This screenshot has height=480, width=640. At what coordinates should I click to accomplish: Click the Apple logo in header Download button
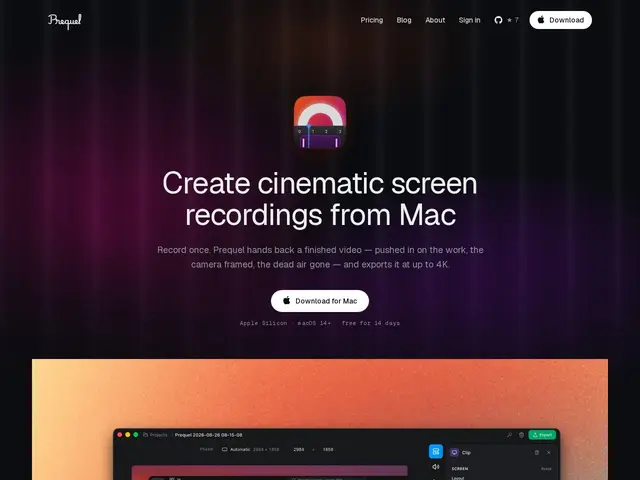(x=541, y=20)
